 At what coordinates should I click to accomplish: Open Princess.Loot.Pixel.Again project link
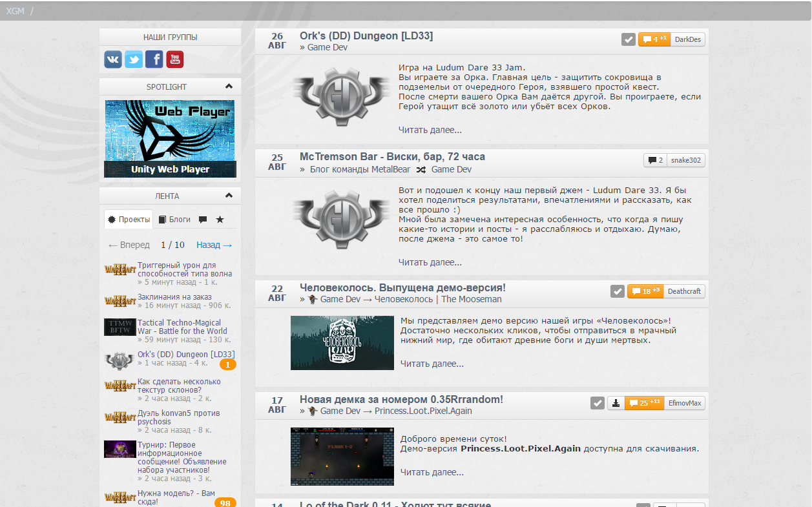(x=423, y=411)
